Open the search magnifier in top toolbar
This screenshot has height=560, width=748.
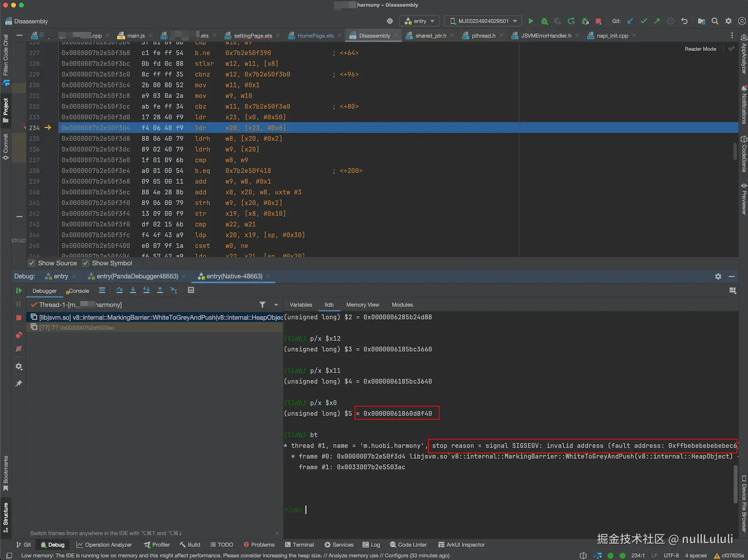coord(715,21)
